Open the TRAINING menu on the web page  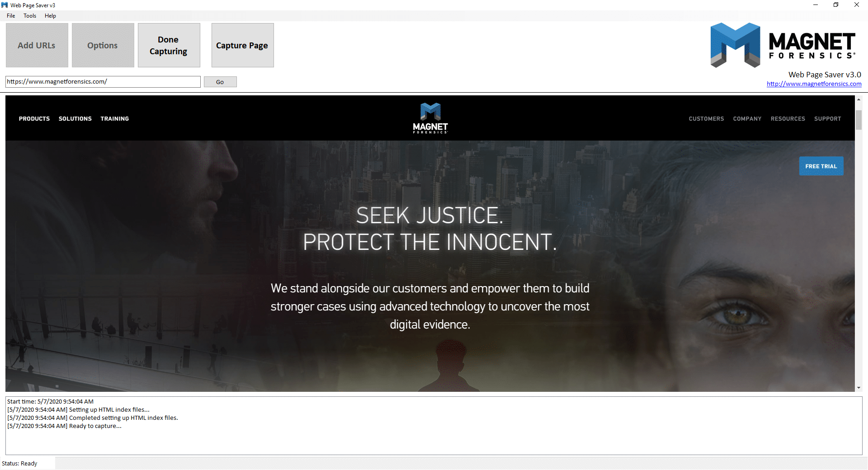point(115,119)
